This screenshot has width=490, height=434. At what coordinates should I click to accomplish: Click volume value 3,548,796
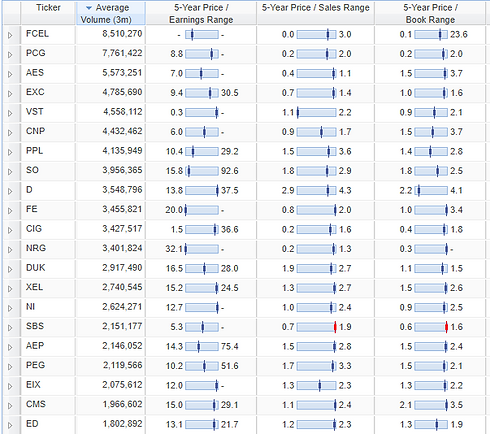click(122, 190)
